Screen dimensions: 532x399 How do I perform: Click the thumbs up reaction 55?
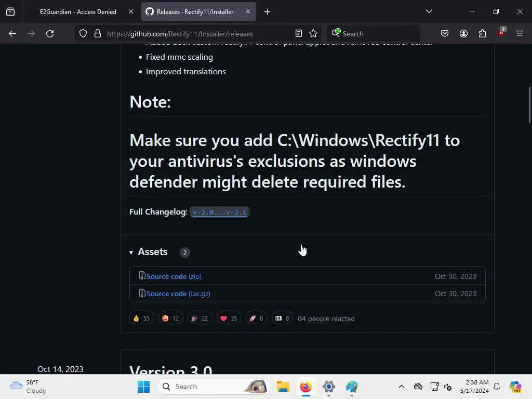[142, 318]
